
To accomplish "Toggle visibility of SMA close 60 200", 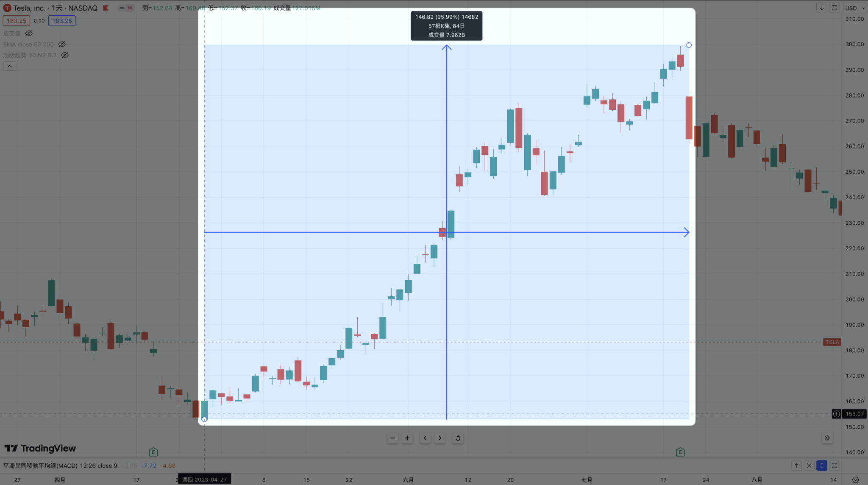I will click(62, 44).
